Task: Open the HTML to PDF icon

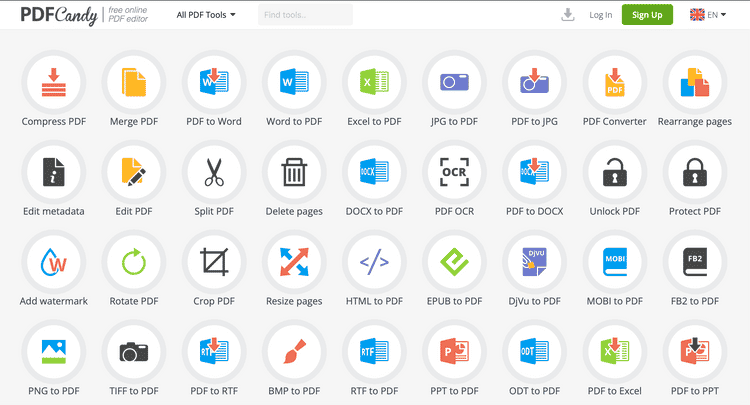Action: click(x=374, y=262)
